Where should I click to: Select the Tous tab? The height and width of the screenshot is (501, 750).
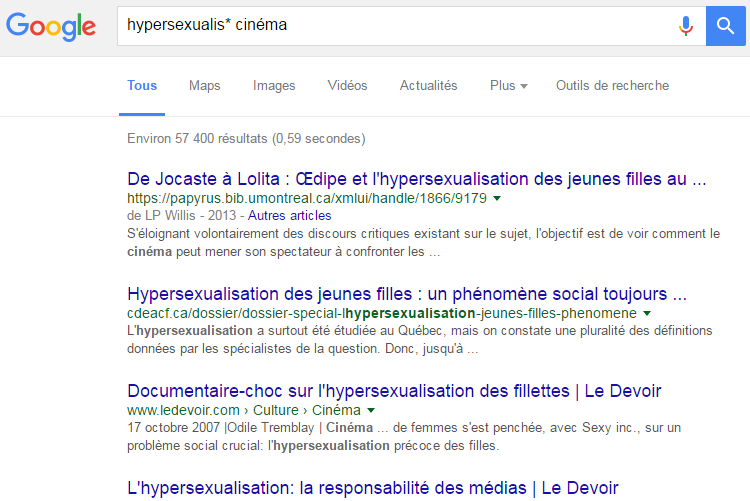click(142, 86)
